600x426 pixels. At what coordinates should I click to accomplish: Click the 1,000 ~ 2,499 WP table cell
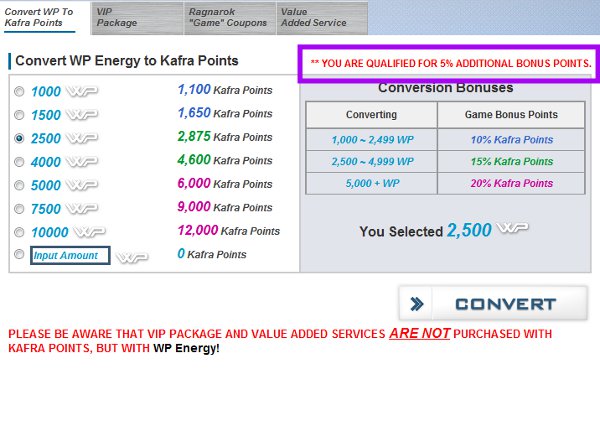(372, 140)
